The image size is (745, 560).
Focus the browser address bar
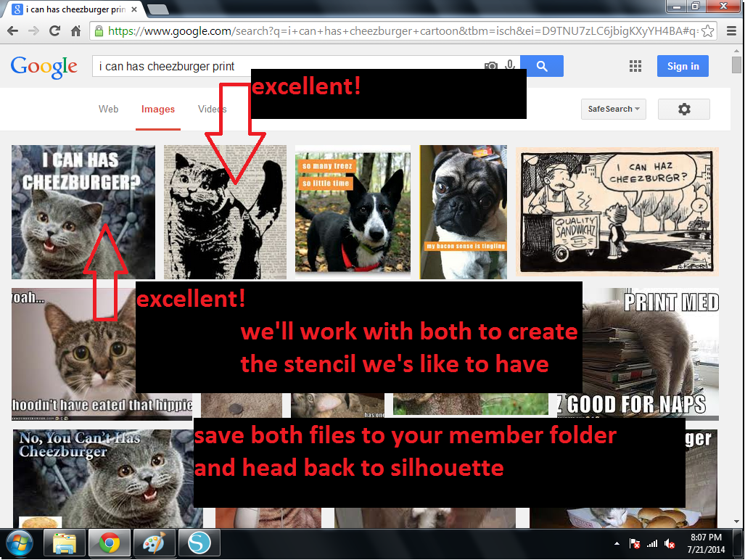click(403, 31)
